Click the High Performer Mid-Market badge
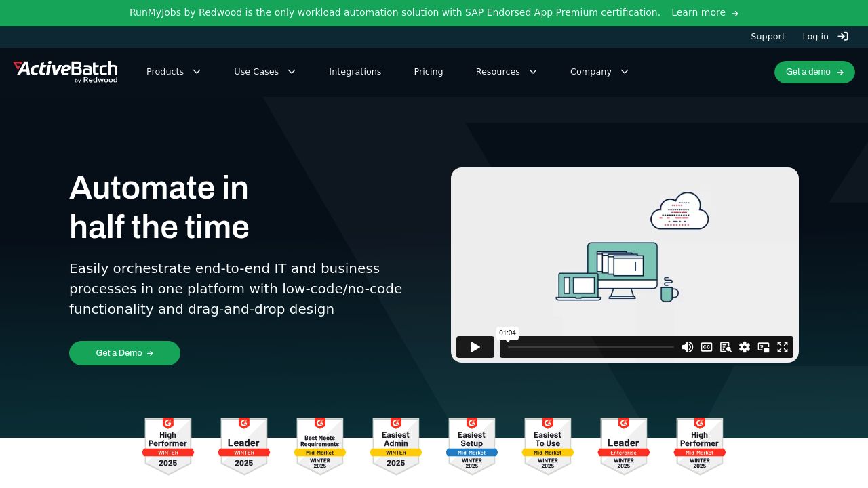The image size is (868, 488). (x=700, y=446)
